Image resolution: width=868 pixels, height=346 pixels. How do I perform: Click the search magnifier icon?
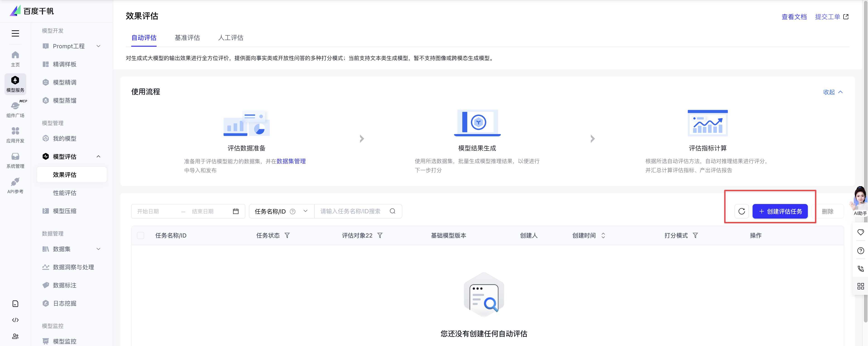(392, 211)
